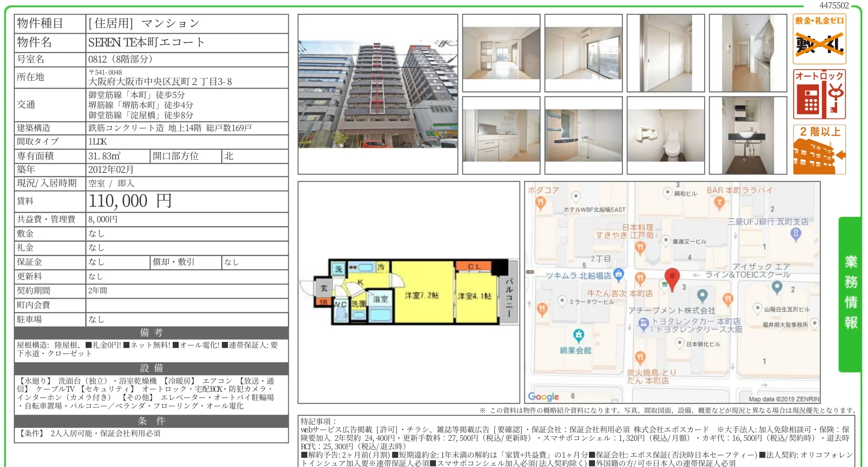Viewport: 868px width, 467px height.
Task: Click the red location pin on map
Action: [672, 279]
